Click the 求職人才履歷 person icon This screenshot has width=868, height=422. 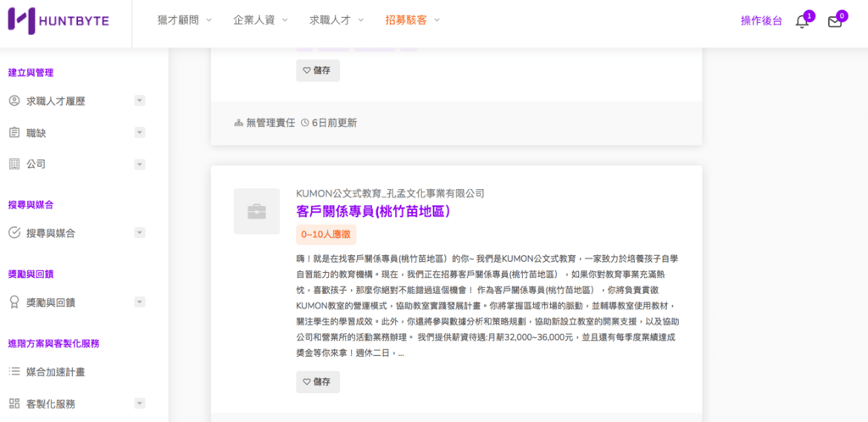click(14, 101)
